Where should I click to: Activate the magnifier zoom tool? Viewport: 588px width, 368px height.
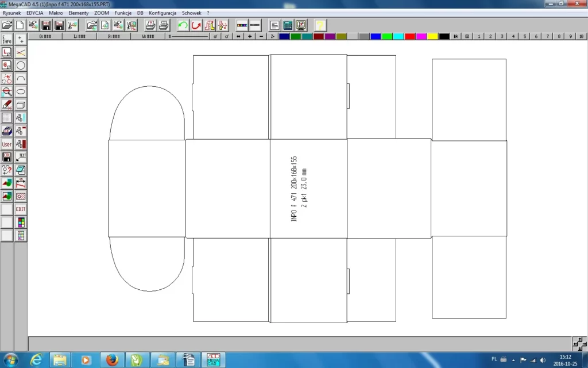[7, 91]
